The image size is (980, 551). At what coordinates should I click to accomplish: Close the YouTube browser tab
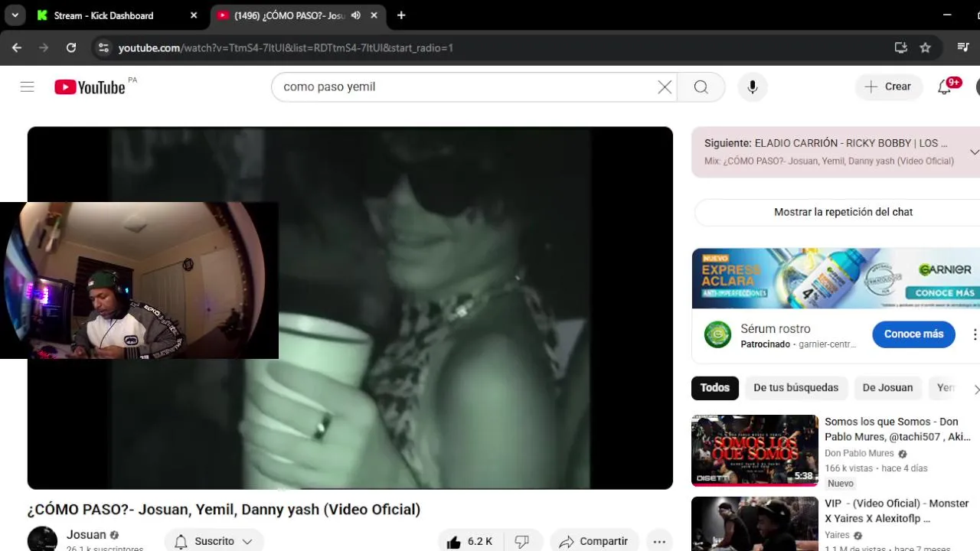pyautogui.click(x=374, y=15)
